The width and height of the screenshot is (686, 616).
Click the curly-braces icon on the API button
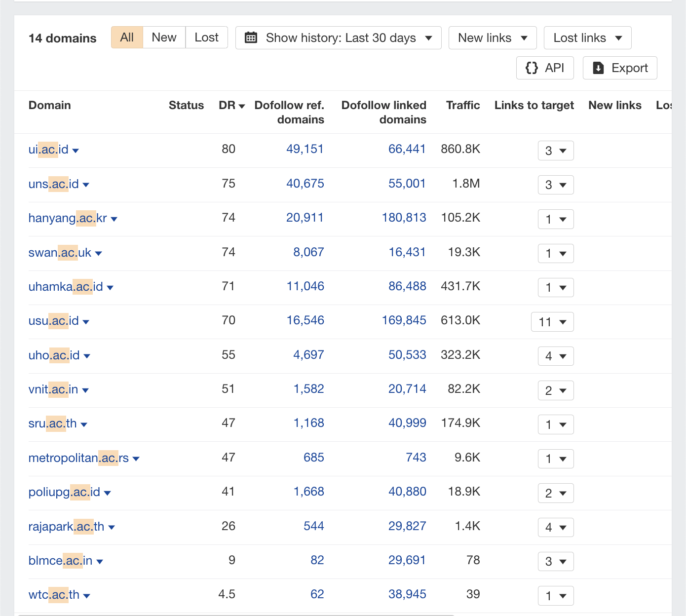532,68
